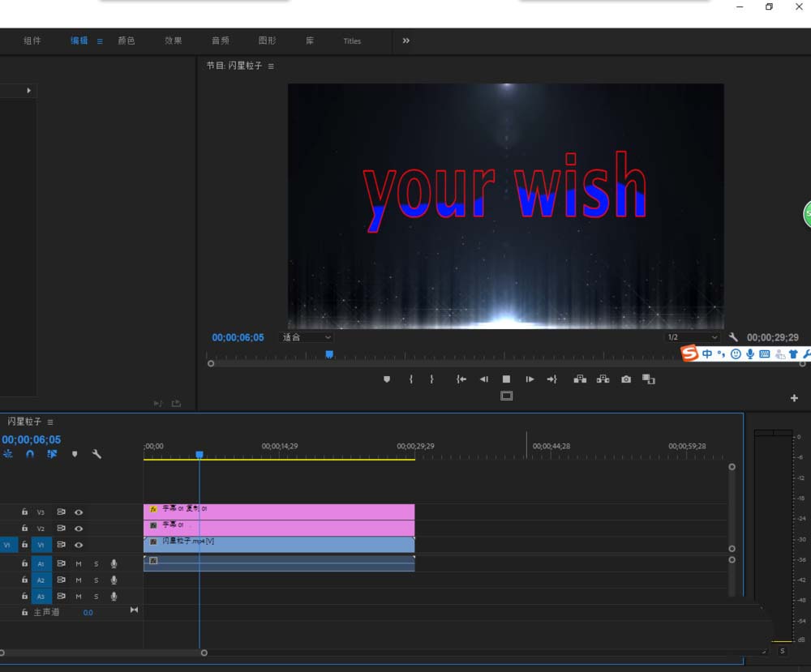Hide track V3 with eye icon
Screen dimensions: 811x672
[79, 512]
